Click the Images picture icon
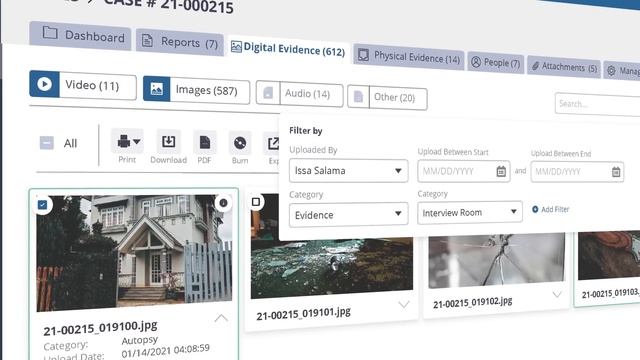640x360 pixels. click(x=157, y=89)
